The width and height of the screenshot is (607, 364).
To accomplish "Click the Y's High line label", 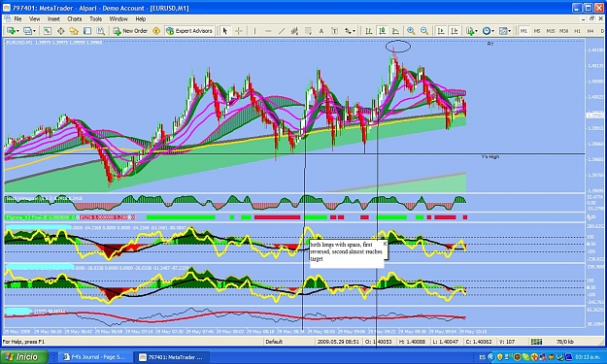I will (490, 156).
